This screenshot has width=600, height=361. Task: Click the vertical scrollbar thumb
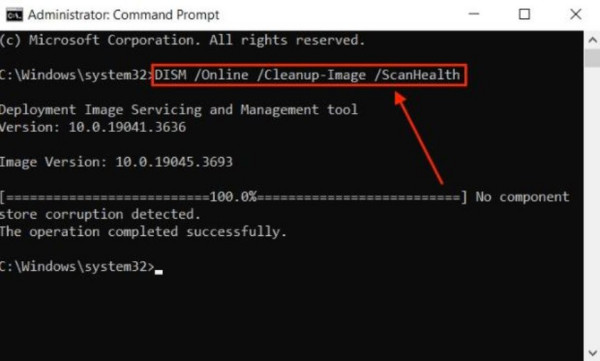592,57
